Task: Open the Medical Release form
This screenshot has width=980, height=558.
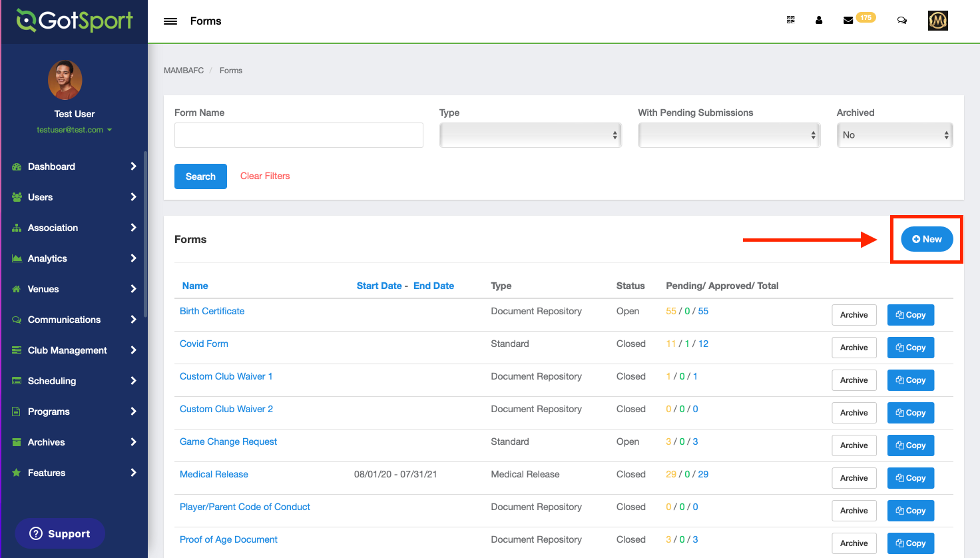Action: 214,474
